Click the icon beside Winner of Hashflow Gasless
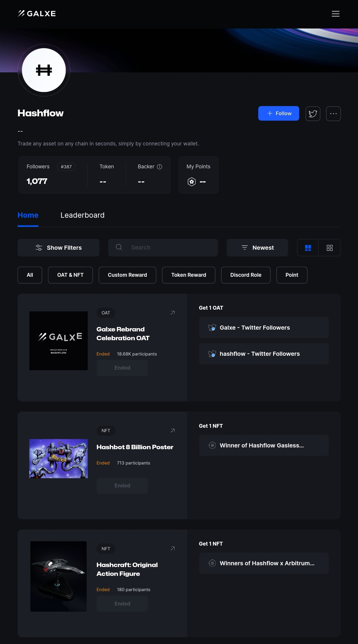Screen dimensions: 358x644 [212, 445]
